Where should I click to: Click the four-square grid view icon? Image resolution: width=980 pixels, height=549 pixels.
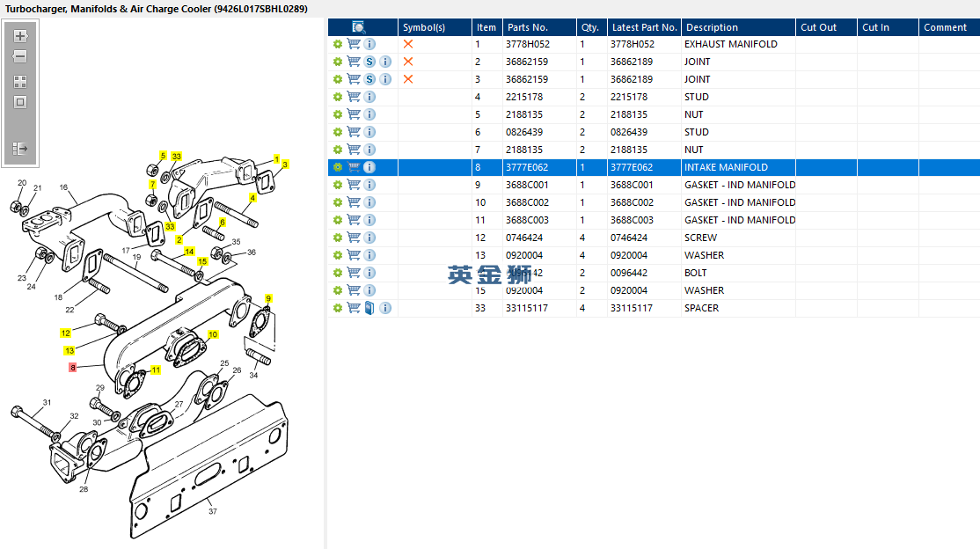click(20, 82)
